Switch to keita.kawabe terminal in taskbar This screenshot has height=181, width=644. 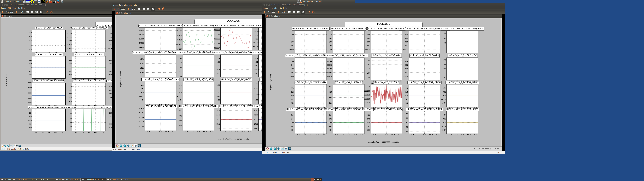17,179
